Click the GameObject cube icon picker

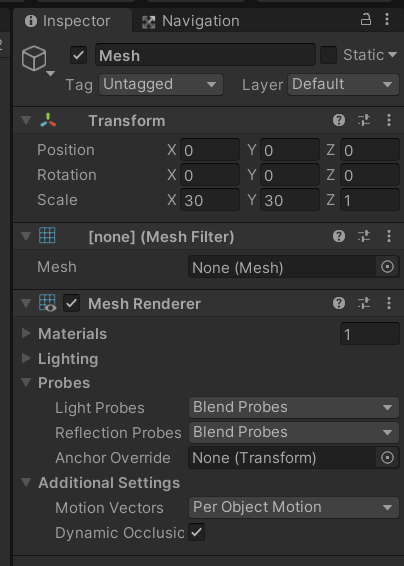(34, 58)
